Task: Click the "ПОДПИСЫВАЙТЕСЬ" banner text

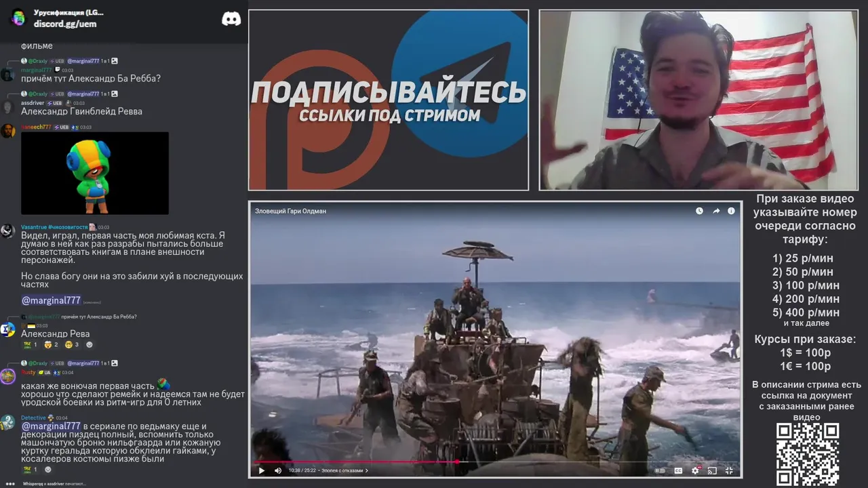Action: click(389, 93)
